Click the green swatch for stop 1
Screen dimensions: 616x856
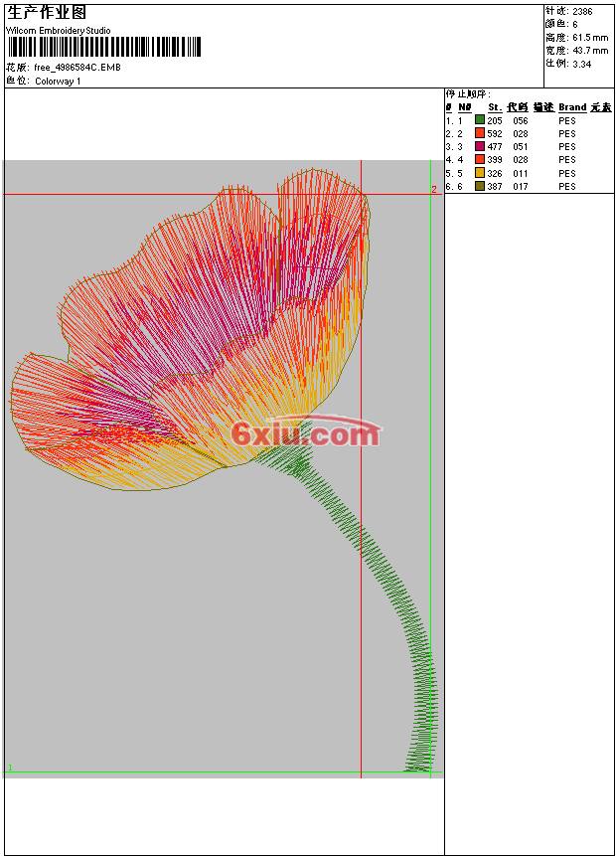click(480, 120)
